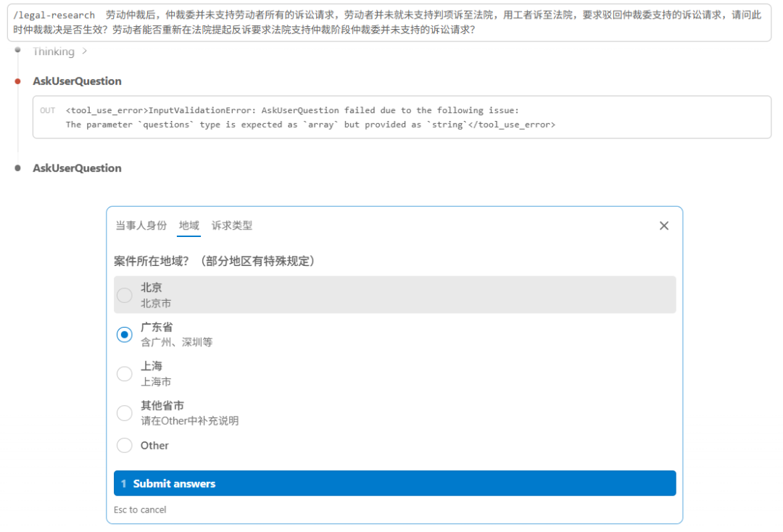This screenshot has height=532, width=783.
Task: Choose the 北京 radio option
Action: (x=125, y=295)
